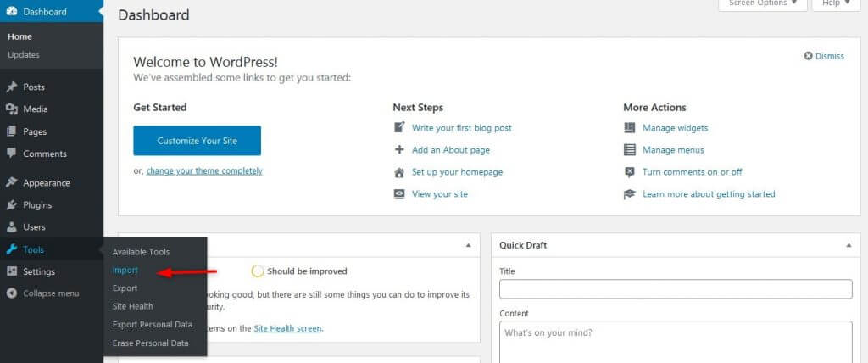Choose Site Health in Tools submenu

pyautogui.click(x=133, y=306)
